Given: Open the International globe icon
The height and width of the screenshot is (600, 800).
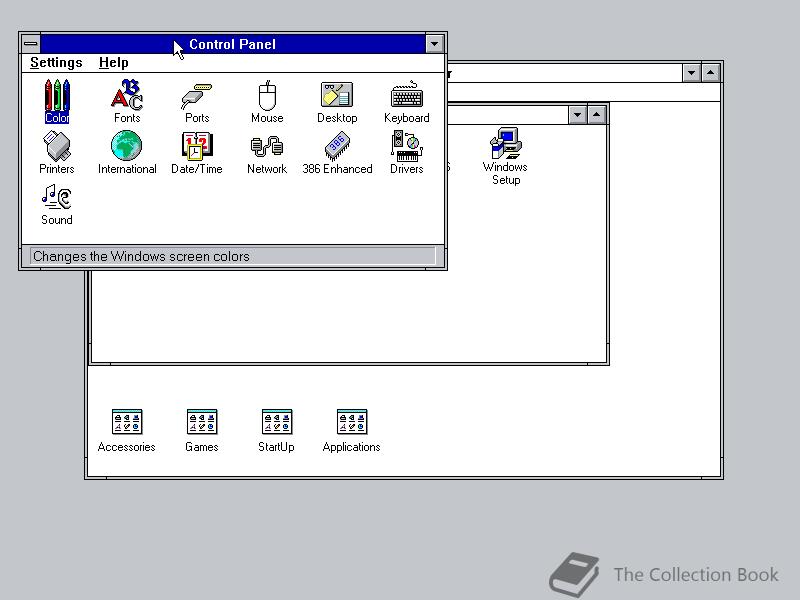Looking at the screenshot, I should pyautogui.click(x=127, y=153).
